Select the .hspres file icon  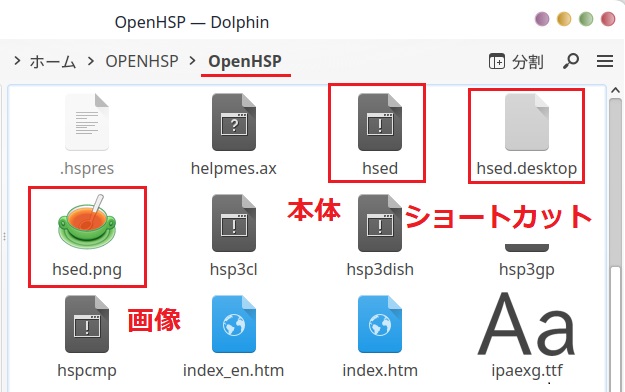tap(87, 122)
